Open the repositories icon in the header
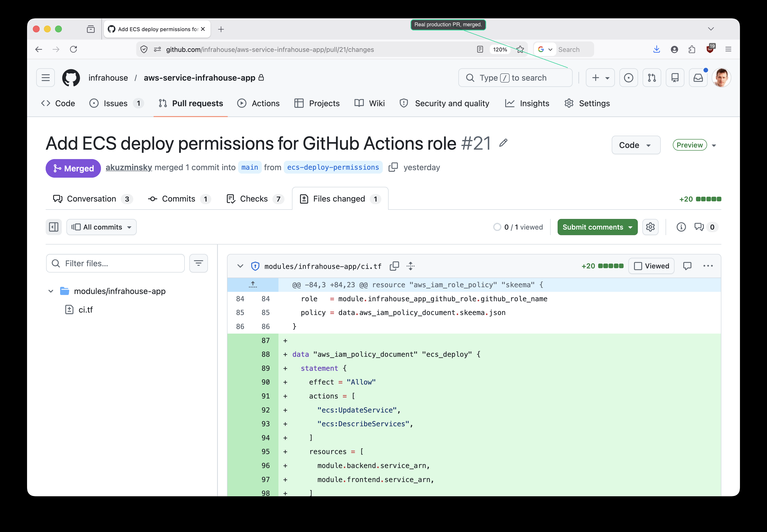The image size is (767, 532). (x=675, y=78)
